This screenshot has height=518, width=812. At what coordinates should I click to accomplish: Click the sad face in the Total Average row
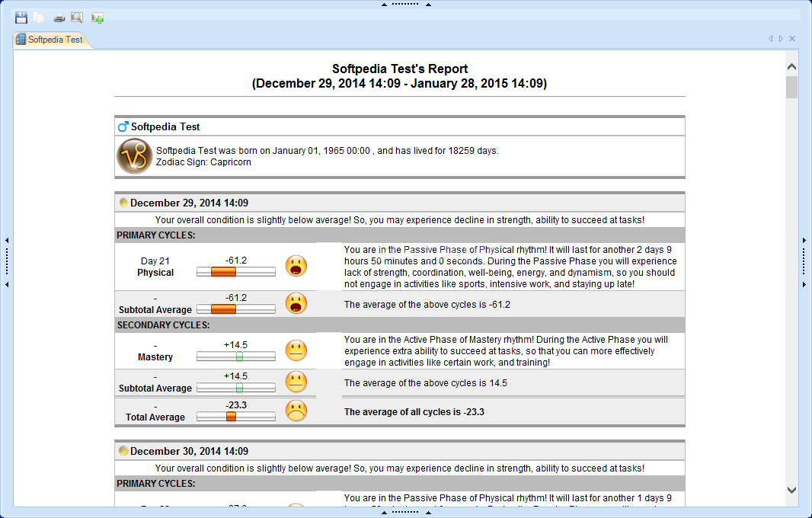coord(296,411)
